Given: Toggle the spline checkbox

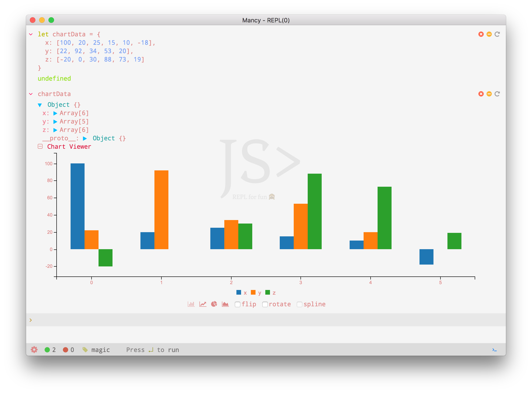Looking at the screenshot, I should tap(299, 304).
